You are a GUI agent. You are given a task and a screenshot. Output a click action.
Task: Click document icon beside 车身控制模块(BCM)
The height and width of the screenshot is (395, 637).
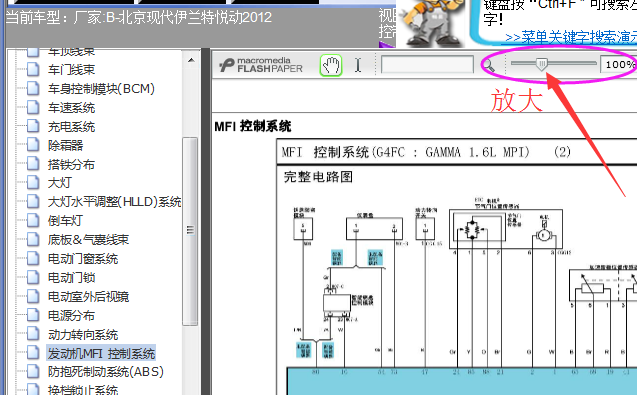tap(33, 88)
